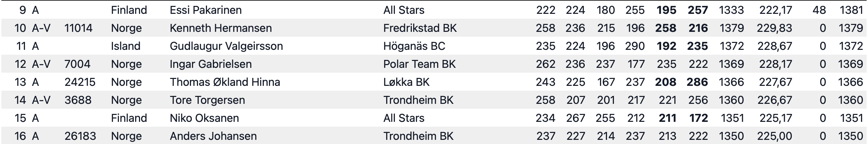Click license number 11014
This screenshot has height=144, width=868.
[x=78, y=28]
